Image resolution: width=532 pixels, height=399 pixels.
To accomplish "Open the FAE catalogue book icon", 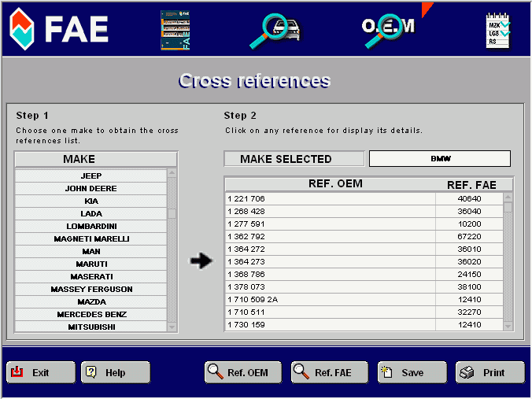I will 175,30.
